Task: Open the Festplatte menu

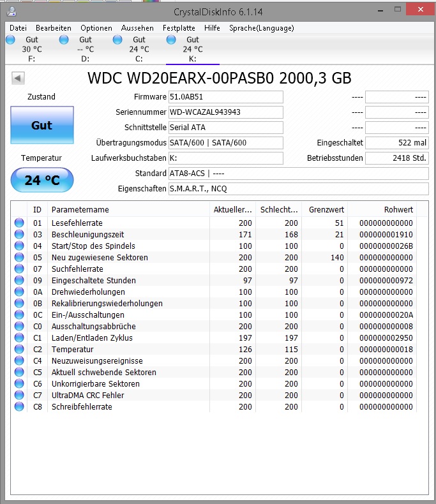Action: pyautogui.click(x=179, y=28)
